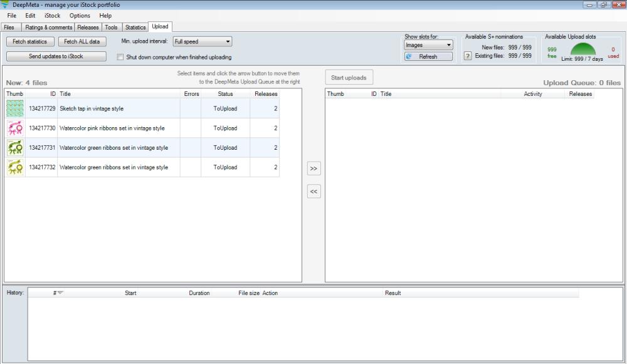
Task: Click '0 used' upload slots text
Action: pyautogui.click(x=613, y=53)
